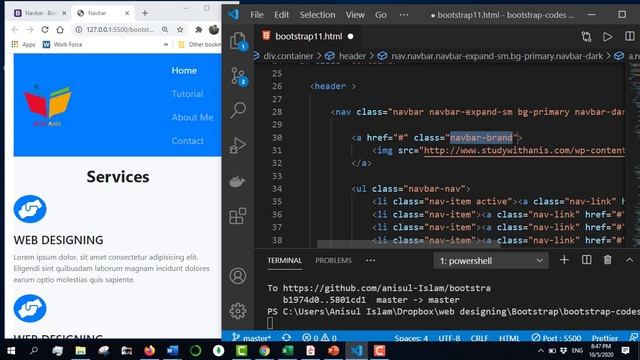Click the 'div.container' breadcrumb

(288, 56)
